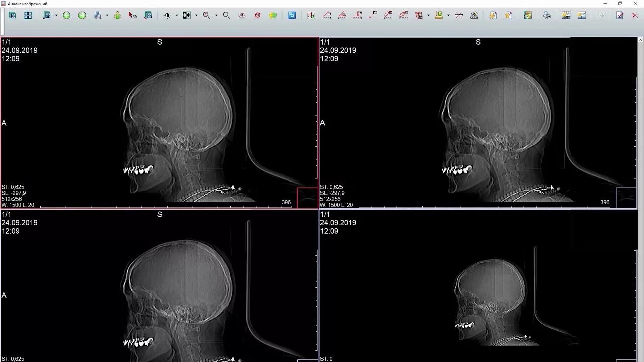Click 'SL: -297,9' in top-right view
The image size is (644, 362).
click(x=332, y=193)
